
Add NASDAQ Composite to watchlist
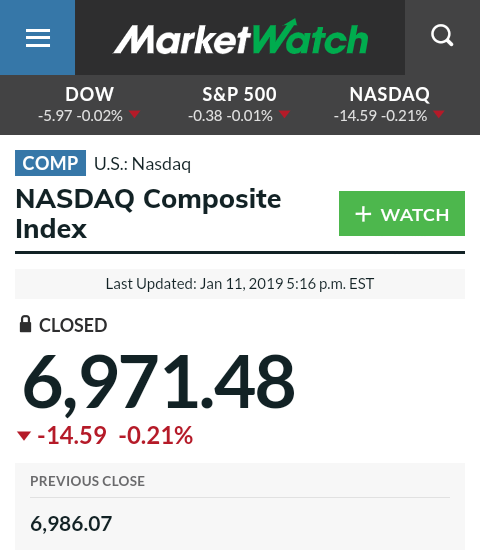pyautogui.click(x=402, y=214)
